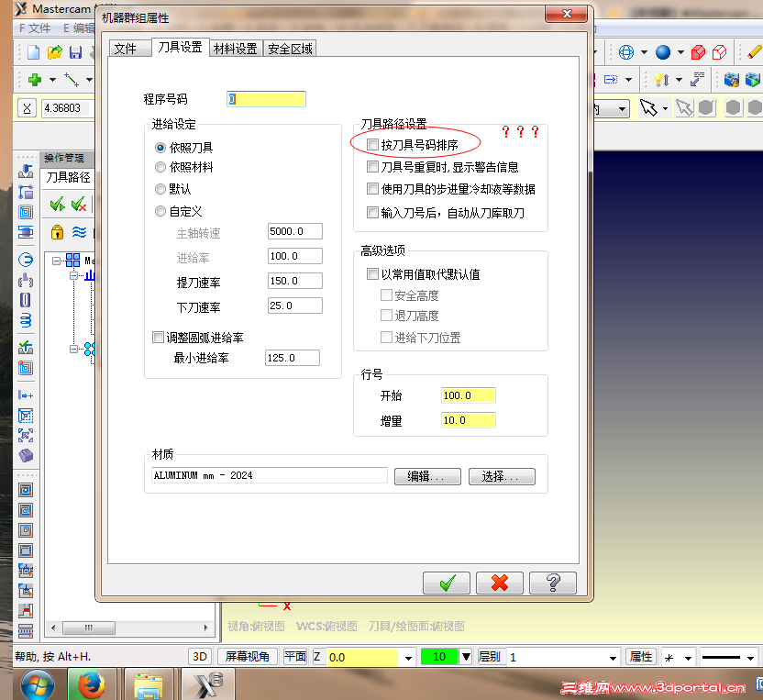Switch to the 安全区域 tab
763x700 pixels.
click(x=290, y=49)
